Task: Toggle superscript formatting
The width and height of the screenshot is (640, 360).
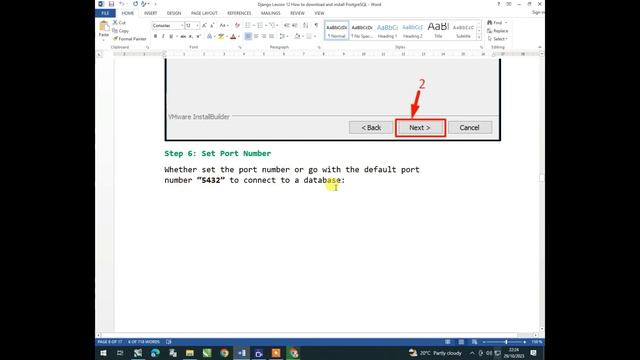Action: point(198,36)
